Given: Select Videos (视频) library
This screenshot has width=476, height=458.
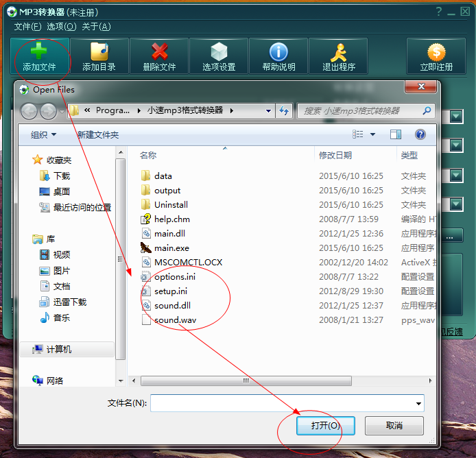Looking at the screenshot, I should 55,254.
